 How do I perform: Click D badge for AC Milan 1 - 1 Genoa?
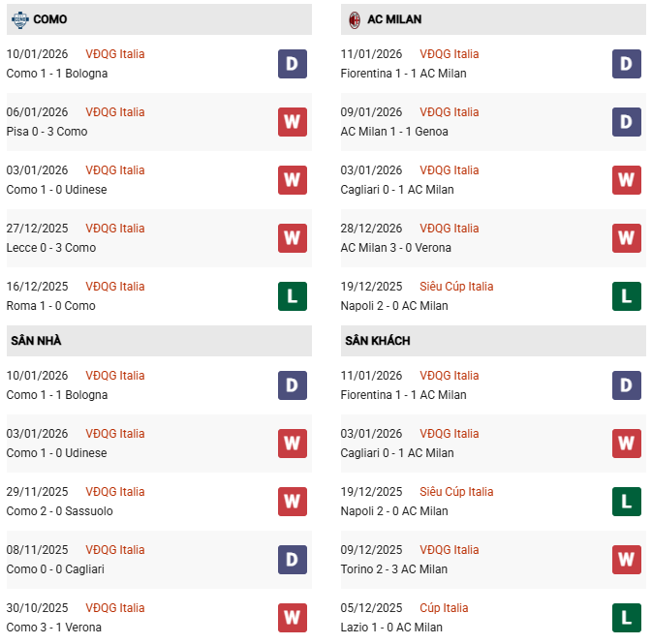coord(626,122)
